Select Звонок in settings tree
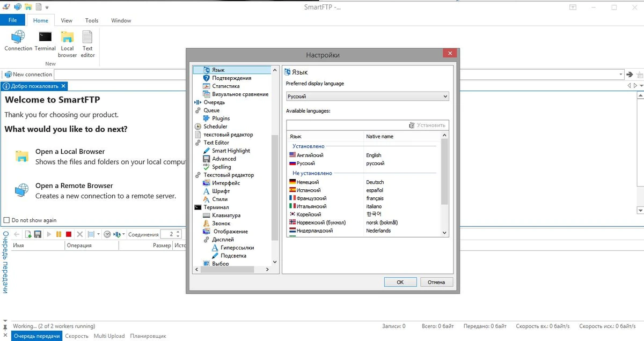 [221, 223]
